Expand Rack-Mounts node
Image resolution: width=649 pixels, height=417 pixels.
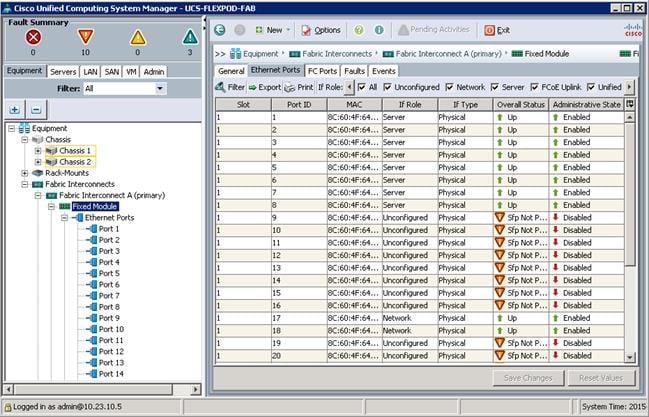tap(24, 173)
